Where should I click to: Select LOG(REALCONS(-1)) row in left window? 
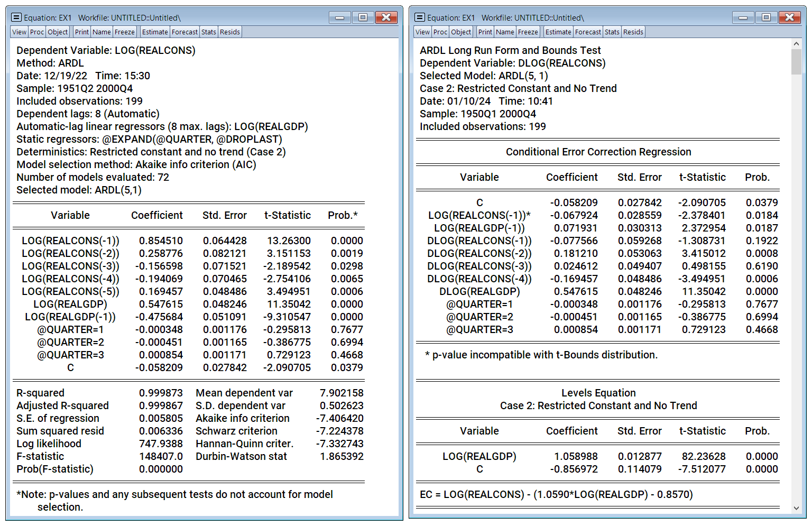[x=192, y=241]
